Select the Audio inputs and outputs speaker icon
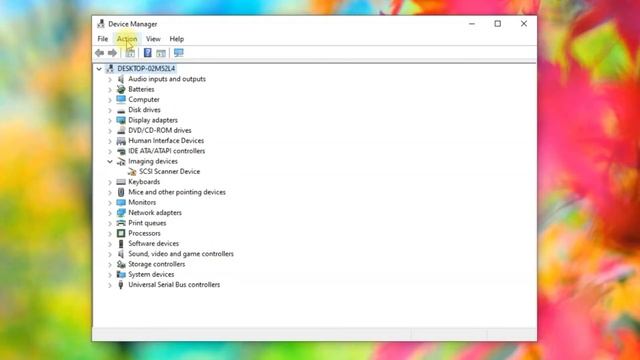 [121, 79]
